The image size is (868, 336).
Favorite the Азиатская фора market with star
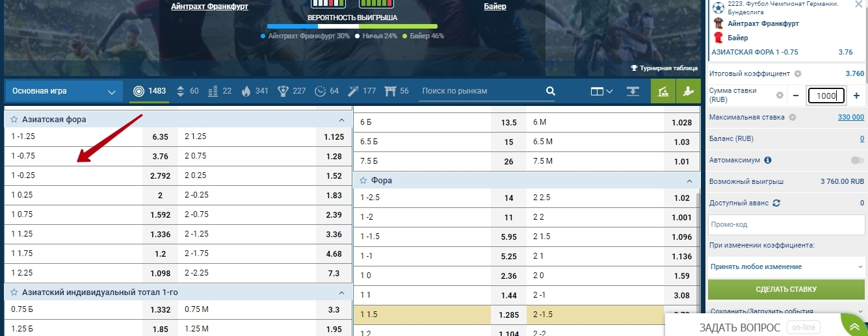[14, 120]
